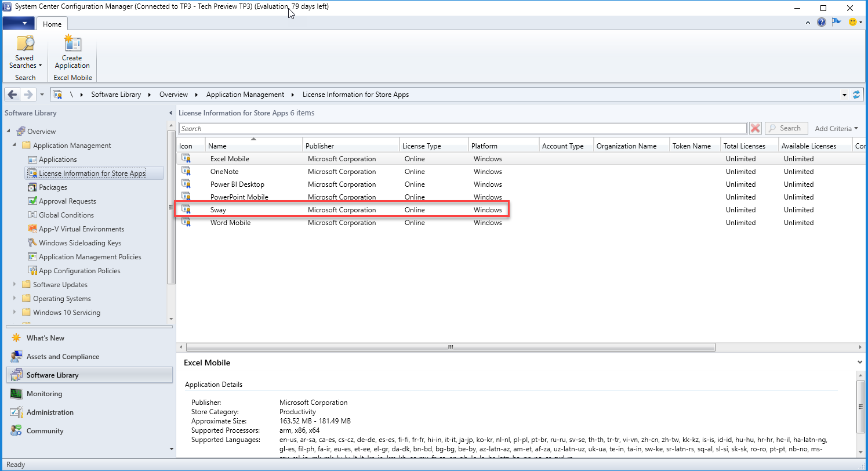Sort by the Total Licenses column header
The image size is (868, 471).
click(x=750, y=146)
